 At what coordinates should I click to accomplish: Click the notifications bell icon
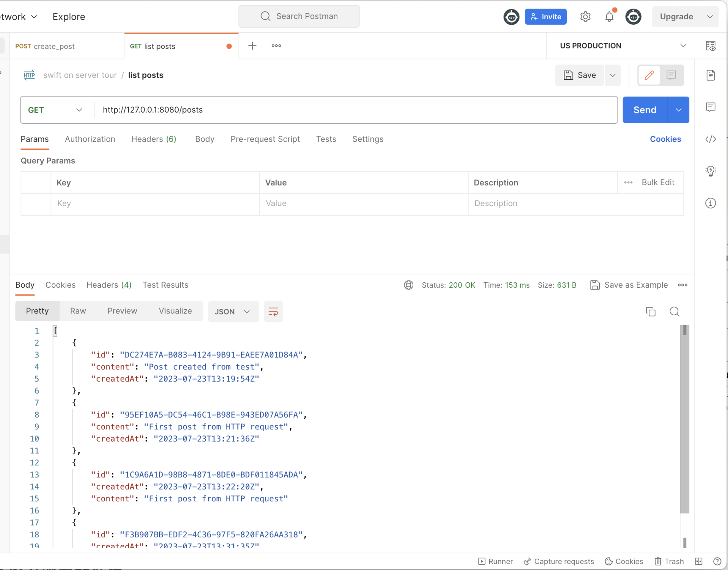[x=609, y=17]
